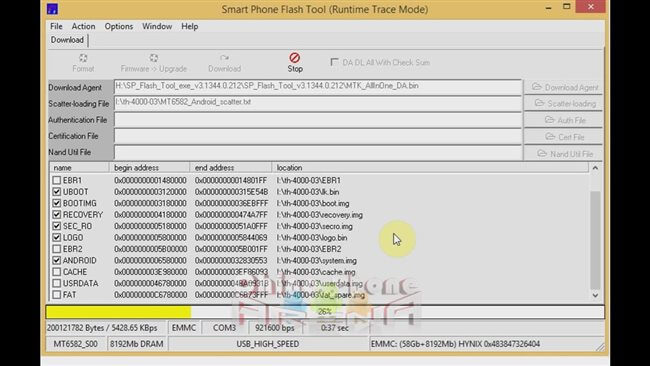Sort by the end address column header

(x=231, y=168)
